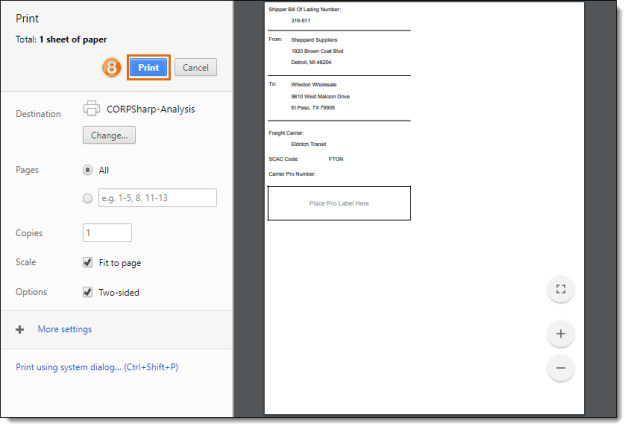Zoom out of the print preview

(x=560, y=368)
